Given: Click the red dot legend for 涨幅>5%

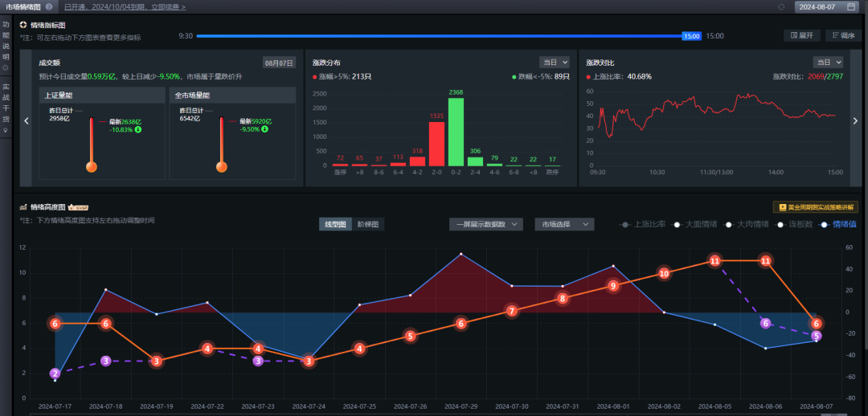Looking at the screenshot, I should coord(315,77).
